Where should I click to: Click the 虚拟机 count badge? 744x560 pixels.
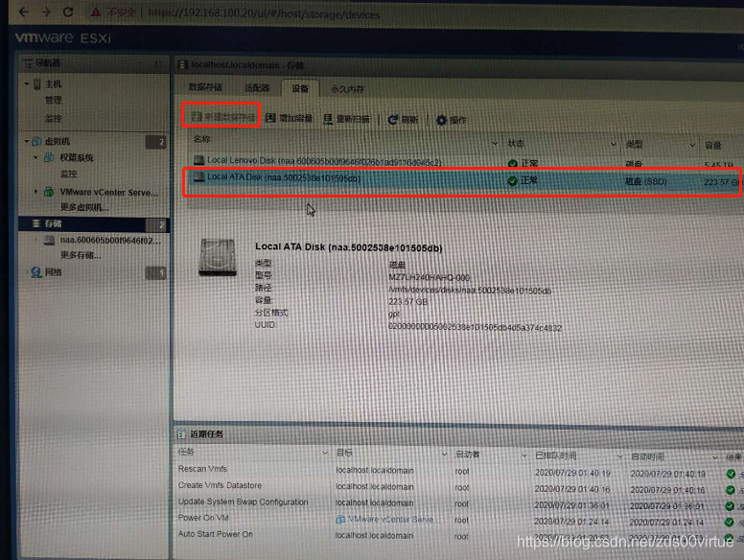156,141
